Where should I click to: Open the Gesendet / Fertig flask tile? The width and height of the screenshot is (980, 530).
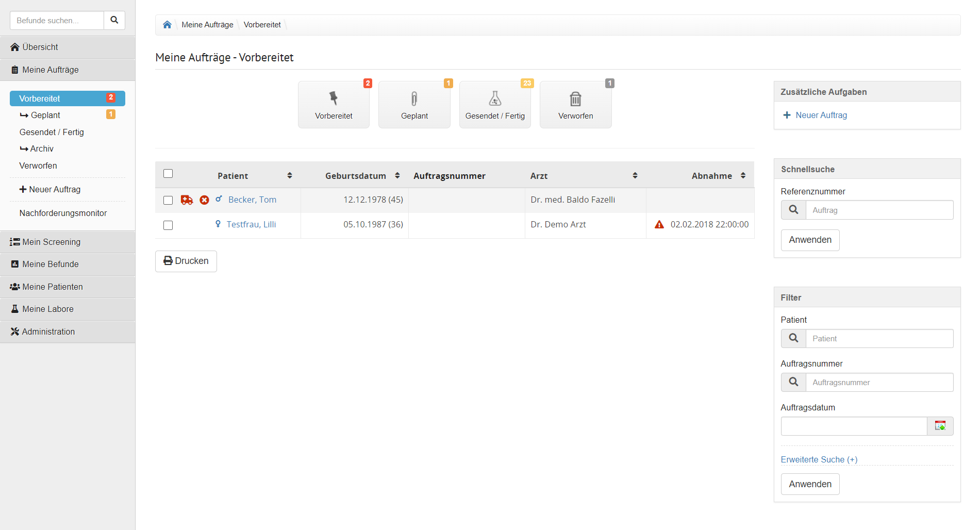495,105
